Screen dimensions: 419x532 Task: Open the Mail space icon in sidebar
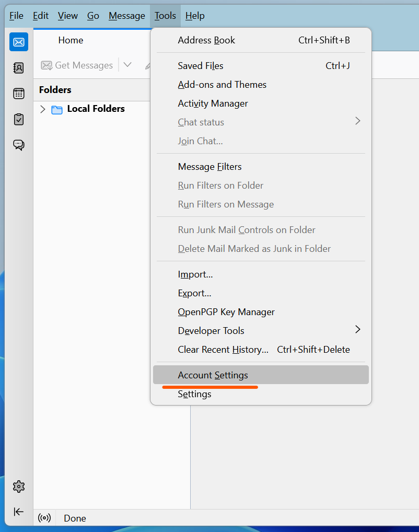point(19,42)
